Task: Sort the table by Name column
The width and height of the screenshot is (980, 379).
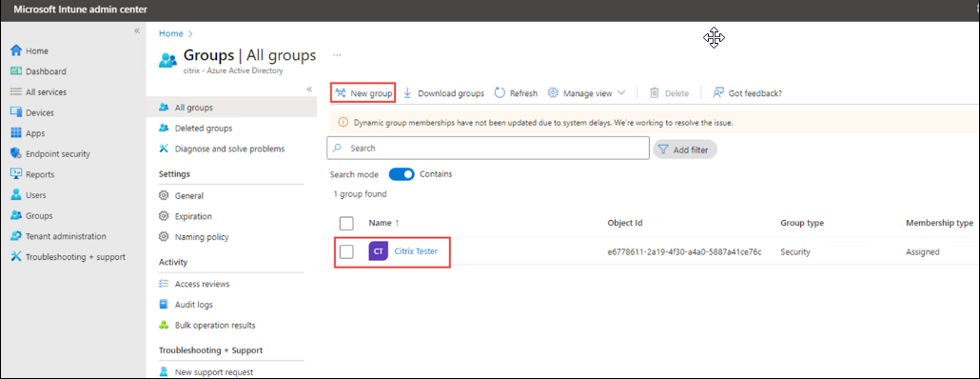Action: coord(384,223)
